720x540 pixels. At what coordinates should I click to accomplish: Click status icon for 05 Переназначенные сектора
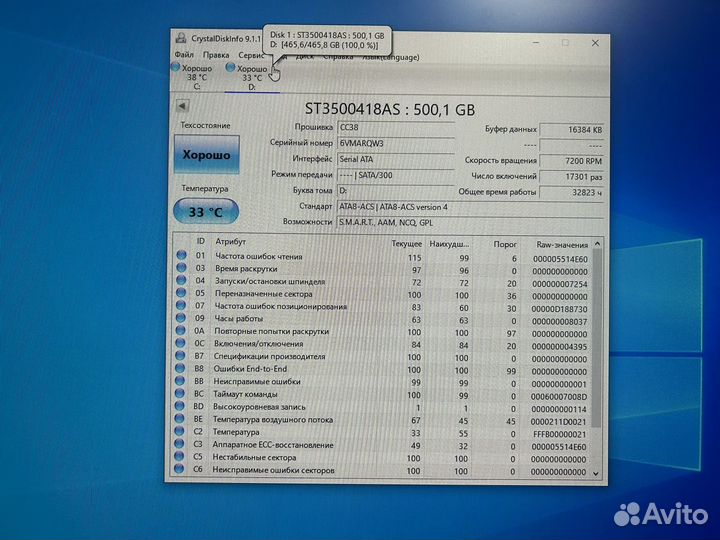181,292
